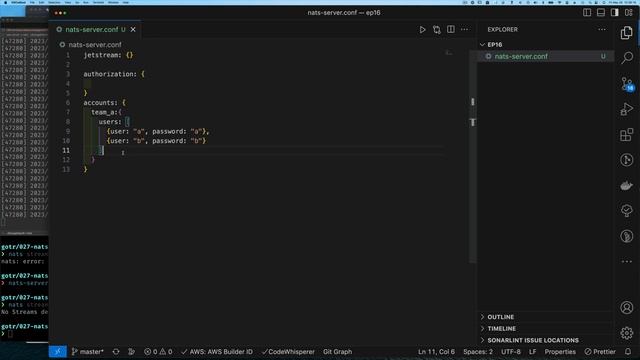Image resolution: width=640 pixels, height=360 pixels.
Task: Open editor More Actions menu
Action: pos(464,29)
